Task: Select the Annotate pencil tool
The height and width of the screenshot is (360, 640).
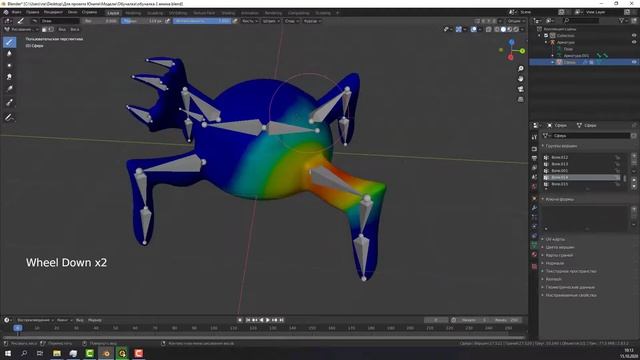Action: point(9,118)
